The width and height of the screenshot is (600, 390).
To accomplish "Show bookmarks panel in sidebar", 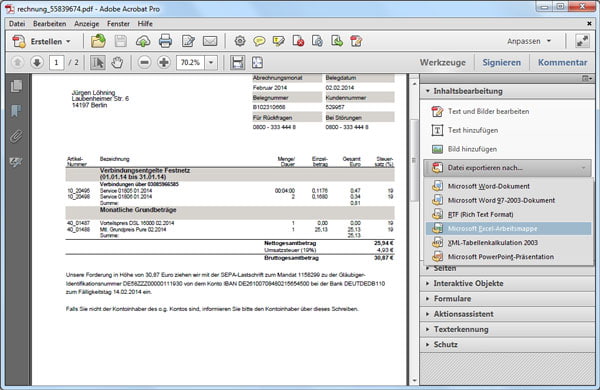I will pos(16,111).
